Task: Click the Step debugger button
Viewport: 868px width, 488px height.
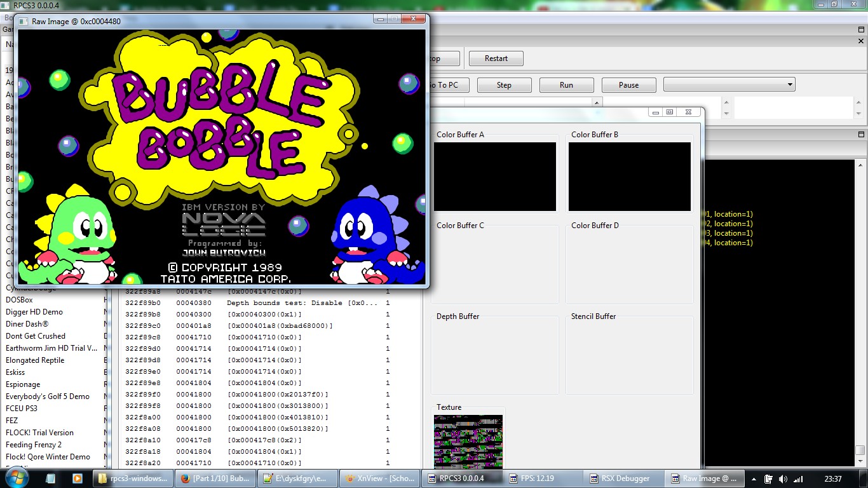Action: [x=504, y=85]
